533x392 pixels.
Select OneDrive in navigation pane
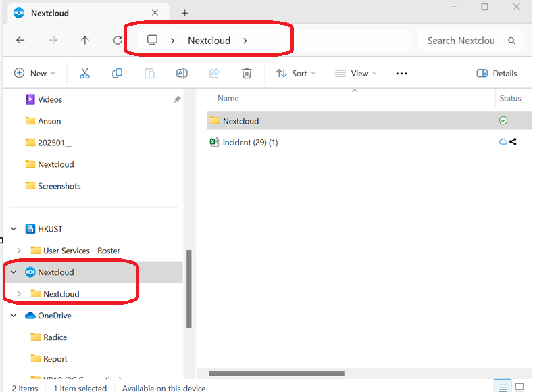[x=48, y=315]
